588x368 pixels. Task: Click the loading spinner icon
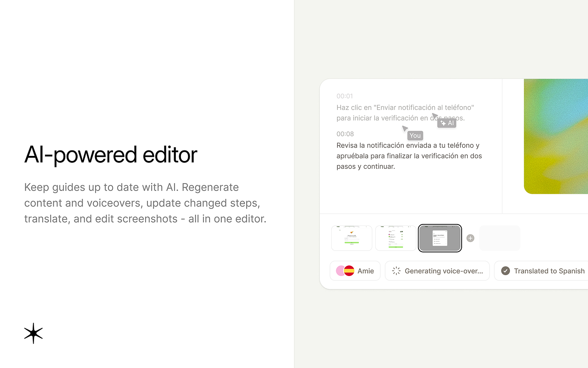[x=396, y=271]
